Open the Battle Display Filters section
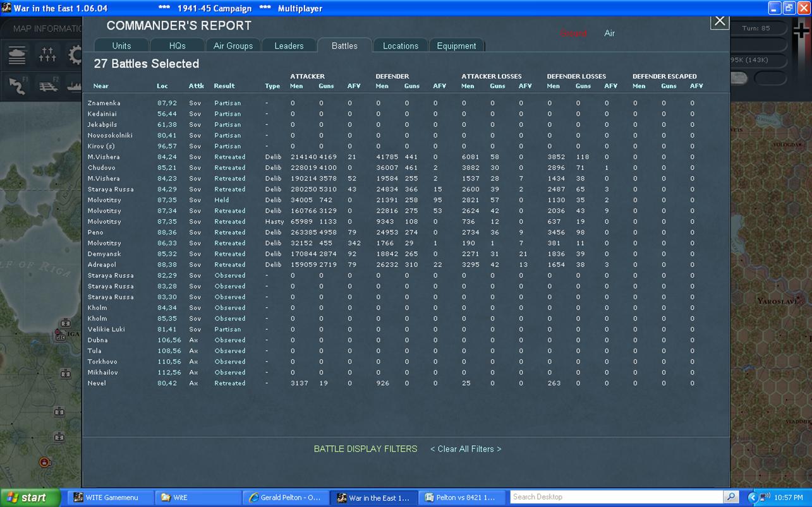The width and height of the screenshot is (812, 507). 365,449
